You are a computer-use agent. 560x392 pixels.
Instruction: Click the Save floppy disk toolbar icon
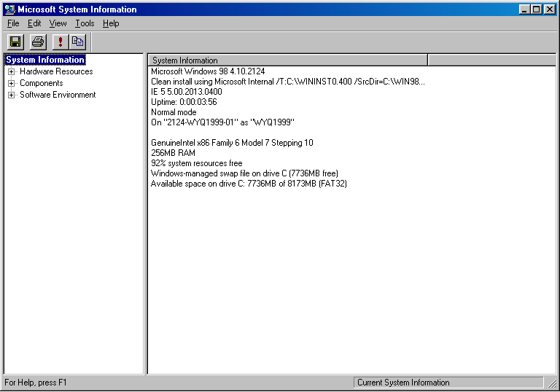click(x=15, y=42)
